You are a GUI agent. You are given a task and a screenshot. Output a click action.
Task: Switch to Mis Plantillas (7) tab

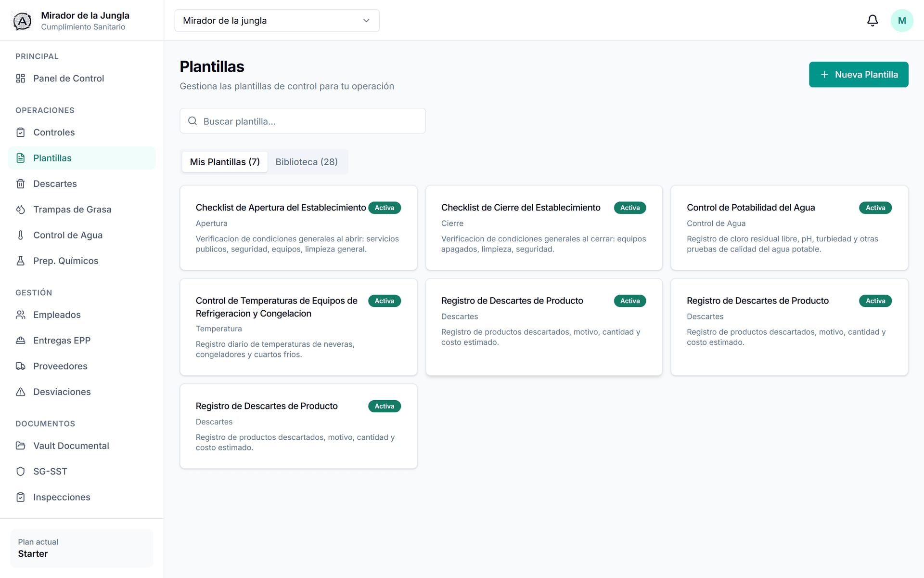[225, 162]
